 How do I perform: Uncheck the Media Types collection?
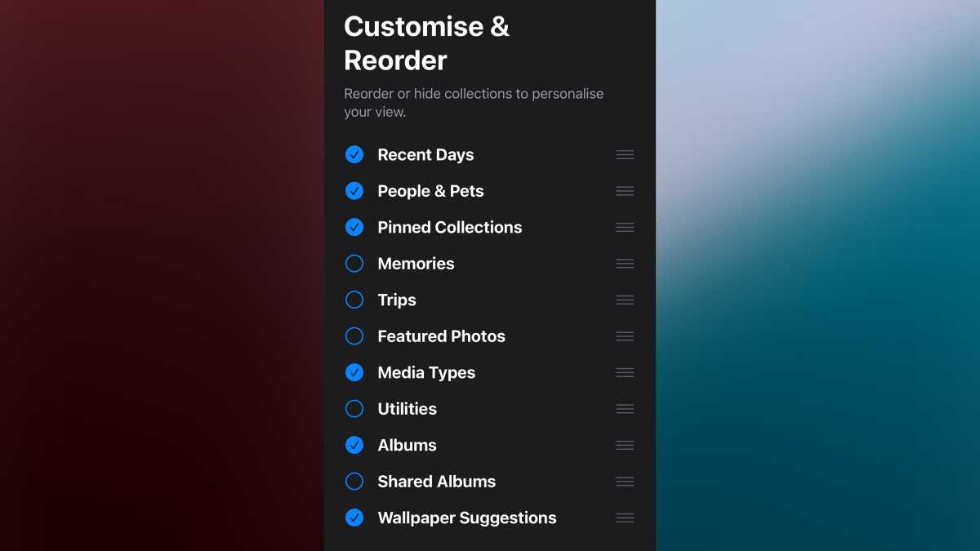[x=354, y=372]
